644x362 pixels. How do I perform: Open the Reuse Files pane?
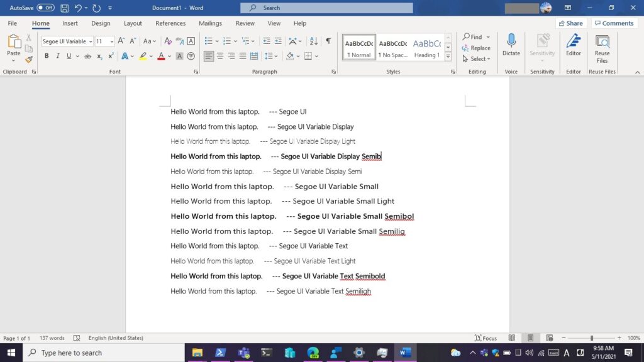(602, 48)
